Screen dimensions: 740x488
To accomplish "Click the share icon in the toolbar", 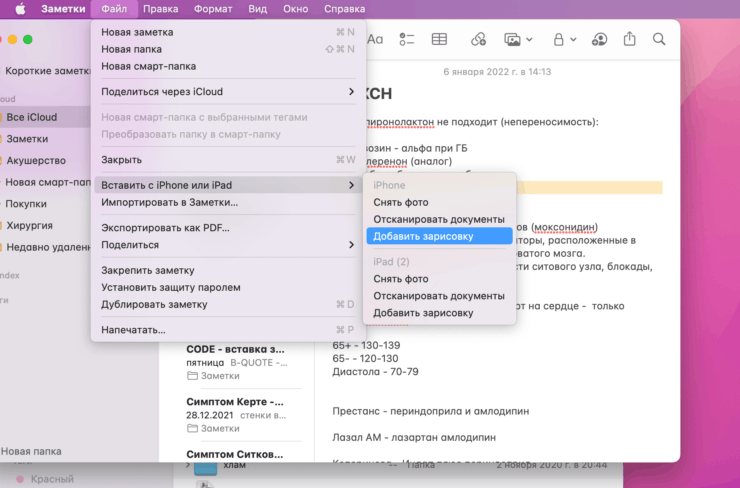I will [630, 39].
